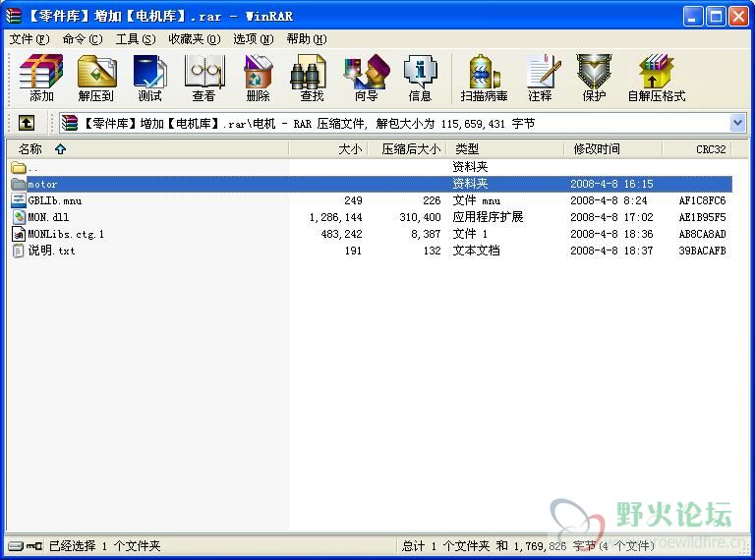Click the MONLibs.ctg.1 file icon
This screenshot has width=755, height=560.
click(x=19, y=234)
